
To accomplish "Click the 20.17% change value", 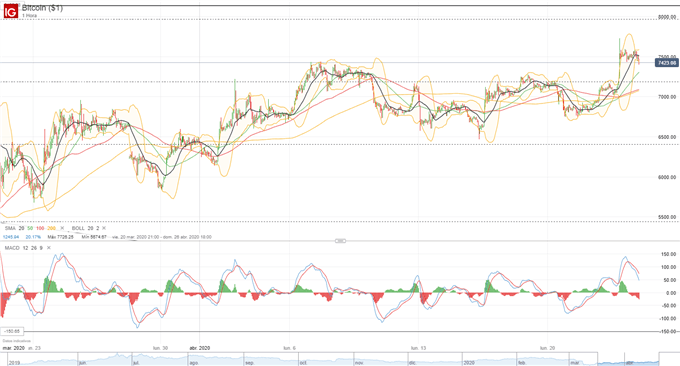I will [x=33, y=237].
